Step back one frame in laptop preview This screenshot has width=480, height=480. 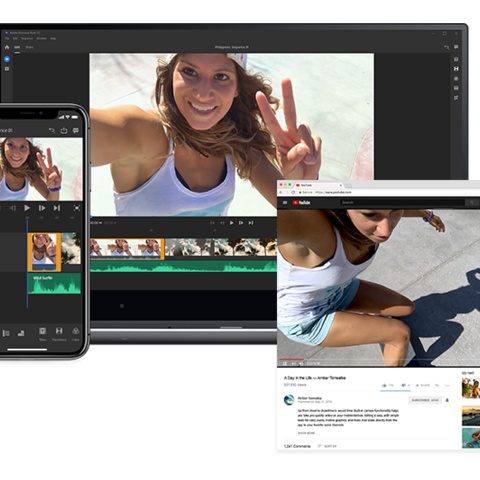point(222,223)
